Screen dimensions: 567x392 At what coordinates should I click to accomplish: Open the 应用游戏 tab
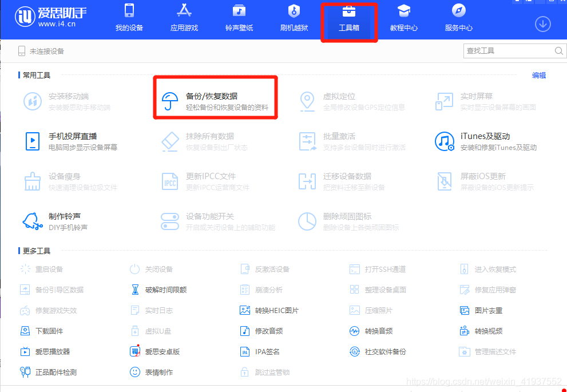184,18
